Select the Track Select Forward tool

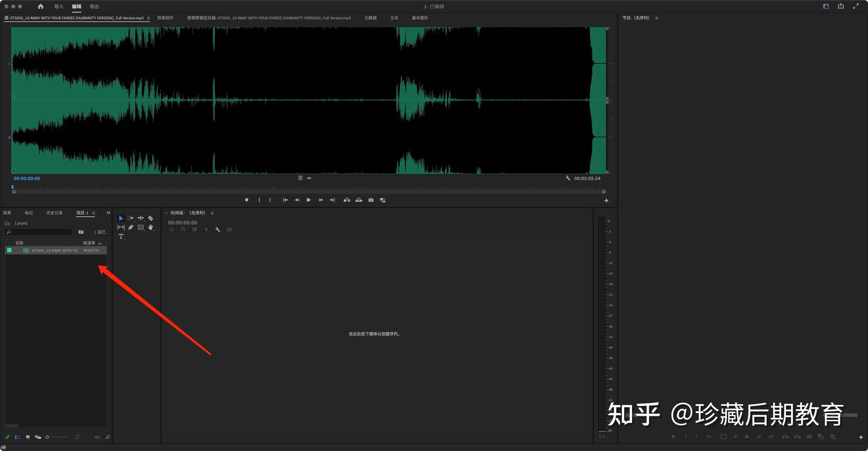click(x=131, y=218)
